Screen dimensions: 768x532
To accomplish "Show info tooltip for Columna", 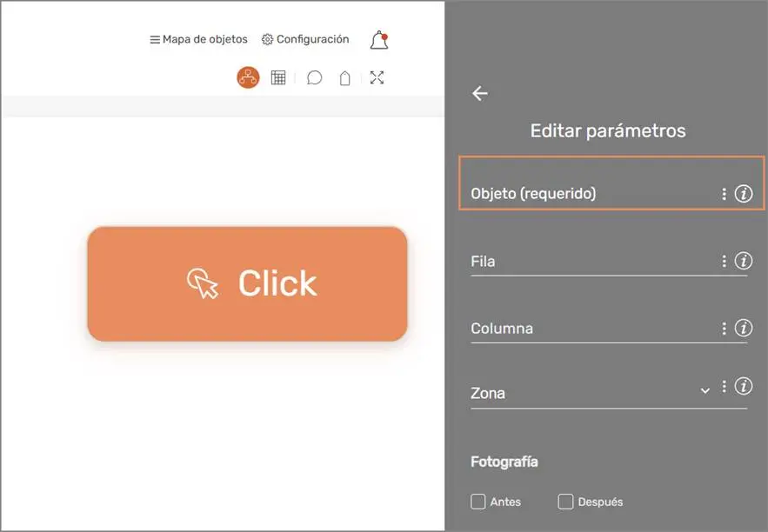I will pos(744,329).
